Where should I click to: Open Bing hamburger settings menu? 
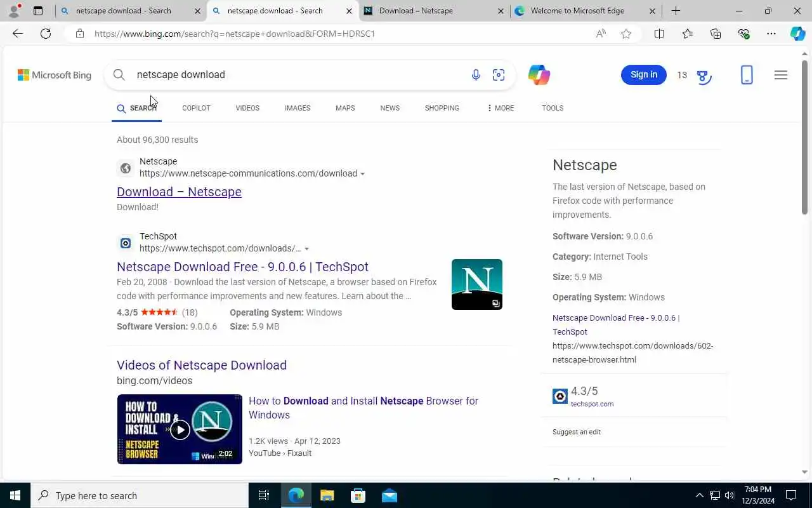[781, 75]
